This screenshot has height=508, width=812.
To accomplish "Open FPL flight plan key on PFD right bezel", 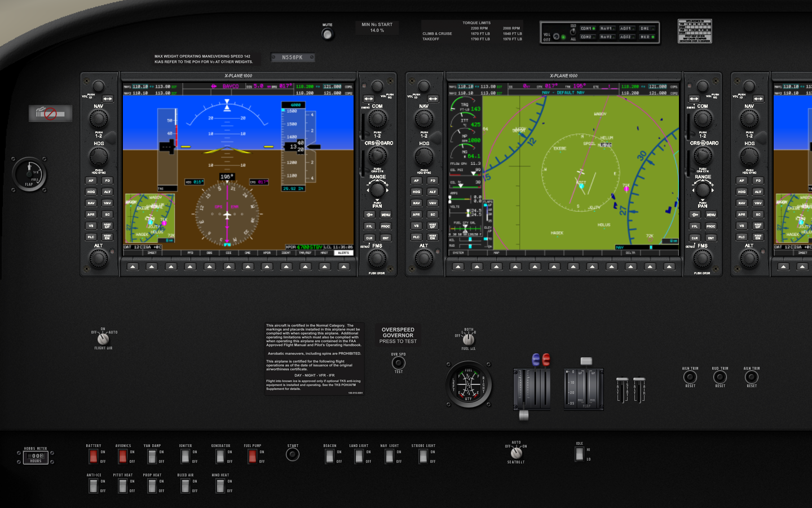I will point(369,226).
